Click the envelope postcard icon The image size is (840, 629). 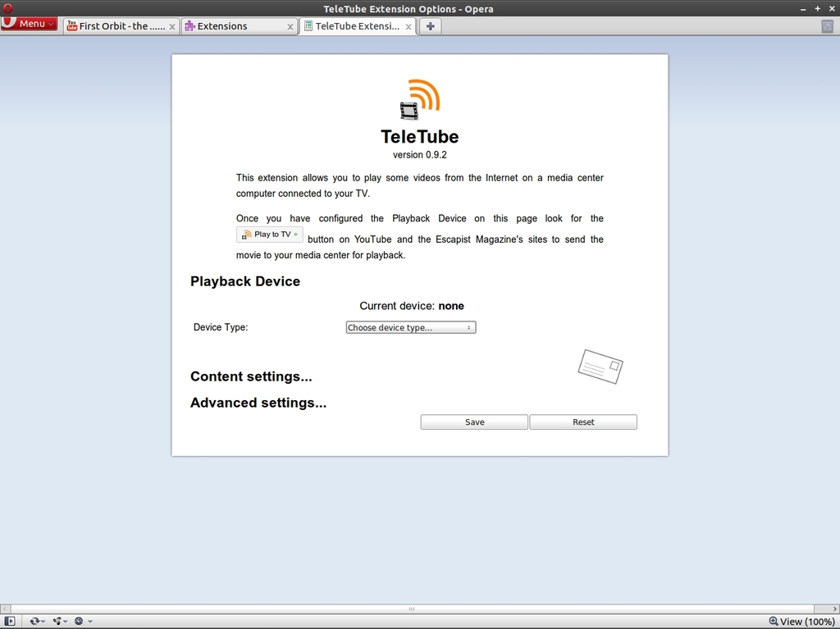click(x=600, y=366)
